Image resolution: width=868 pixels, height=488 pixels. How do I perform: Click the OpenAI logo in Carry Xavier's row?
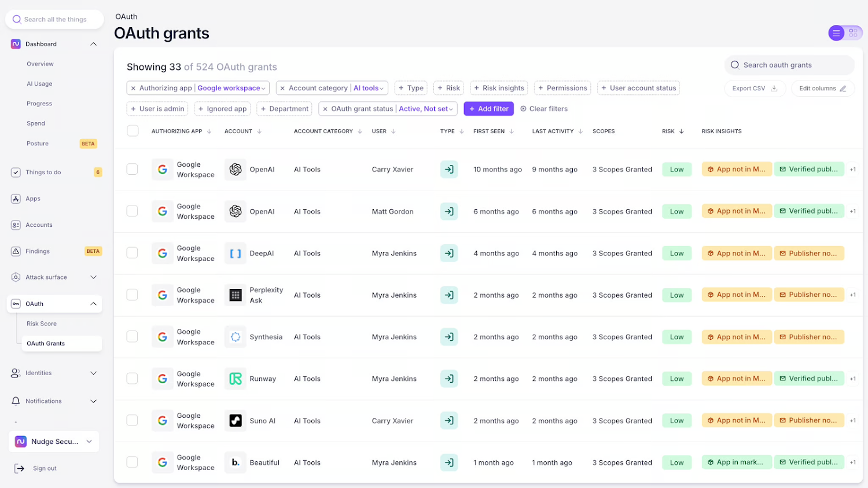click(x=235, y=170)
